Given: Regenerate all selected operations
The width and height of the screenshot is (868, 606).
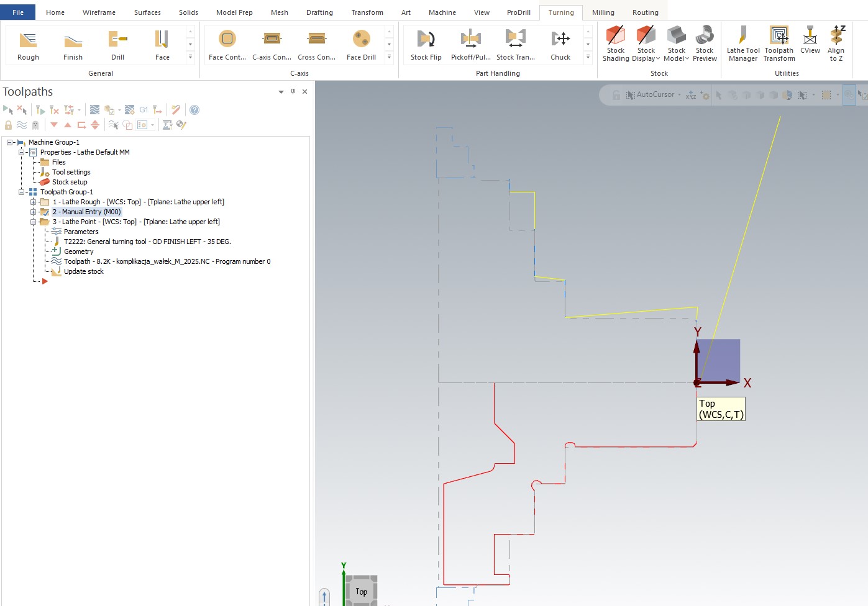Looking at the screenshot, I should pos(40,110).
